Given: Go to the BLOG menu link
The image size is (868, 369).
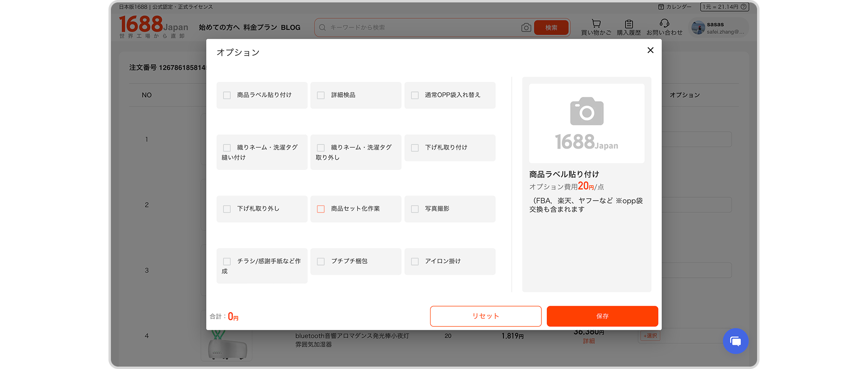Looking at the screenshot, I should (x=290, y=27).
